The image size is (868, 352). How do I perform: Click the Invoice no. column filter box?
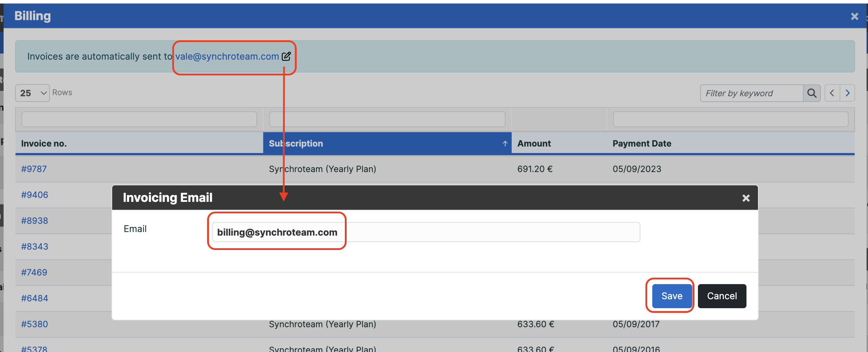click(x=139, y=119)
